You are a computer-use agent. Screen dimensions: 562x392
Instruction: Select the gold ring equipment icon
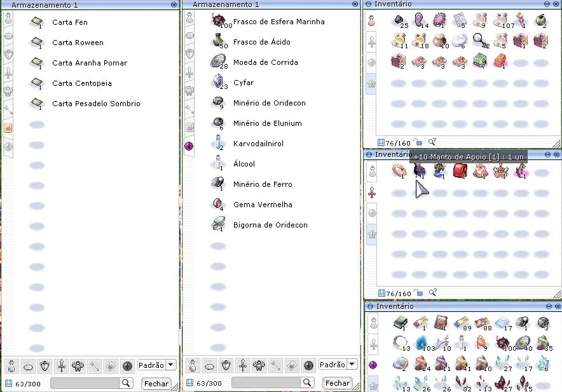pyautogui.click(x=399, y=170)
